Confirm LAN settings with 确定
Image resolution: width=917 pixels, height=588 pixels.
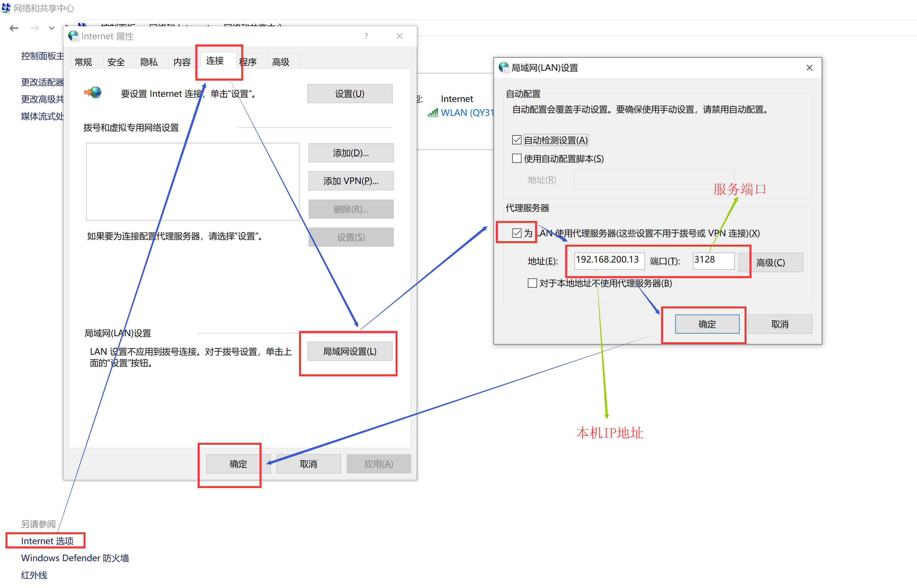[x=707, y=324]
